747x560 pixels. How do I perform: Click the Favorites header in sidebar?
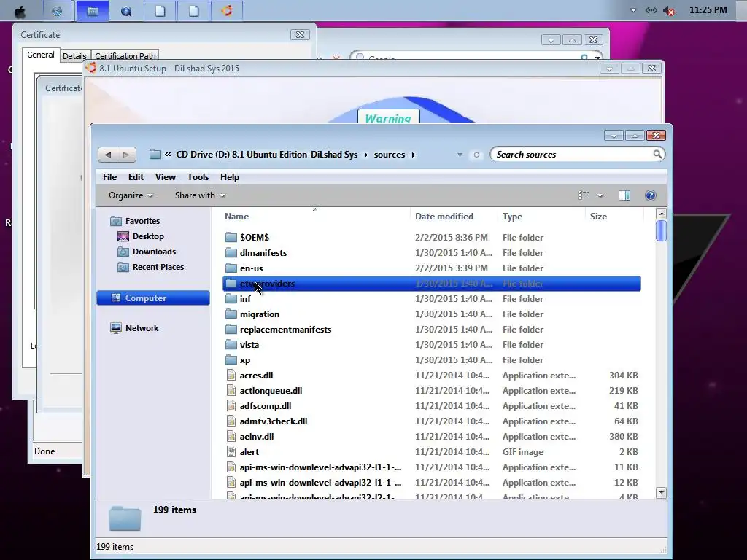[142, 221]
